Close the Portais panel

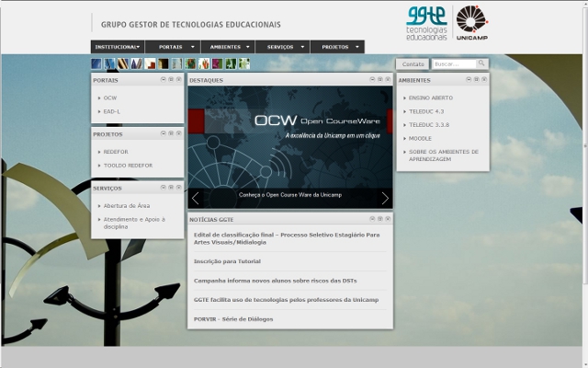click(x=178, y=80)
